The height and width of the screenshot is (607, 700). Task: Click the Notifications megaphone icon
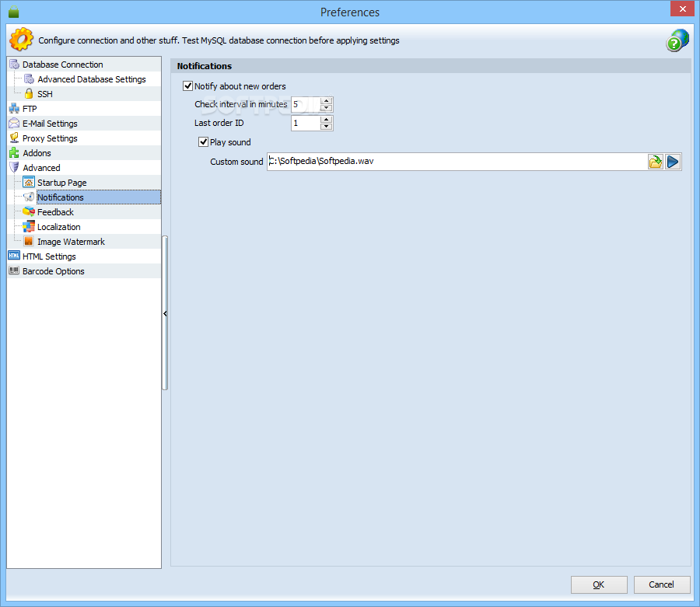[29, 197]
